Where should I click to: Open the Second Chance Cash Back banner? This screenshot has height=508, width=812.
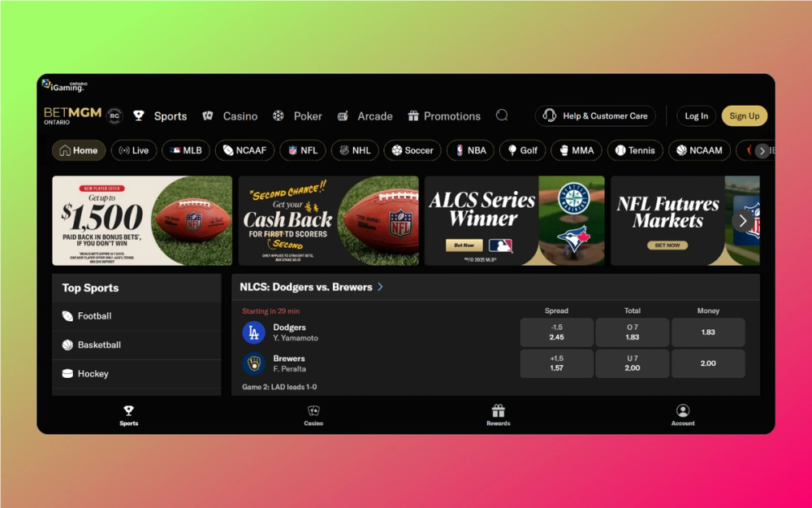[328, 221]
